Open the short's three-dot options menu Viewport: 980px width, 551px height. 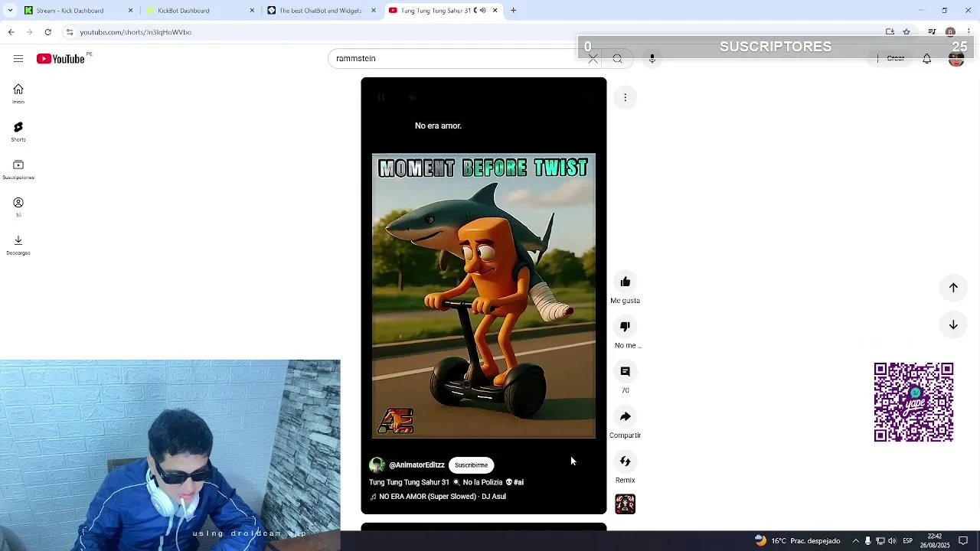pos(625,97)
